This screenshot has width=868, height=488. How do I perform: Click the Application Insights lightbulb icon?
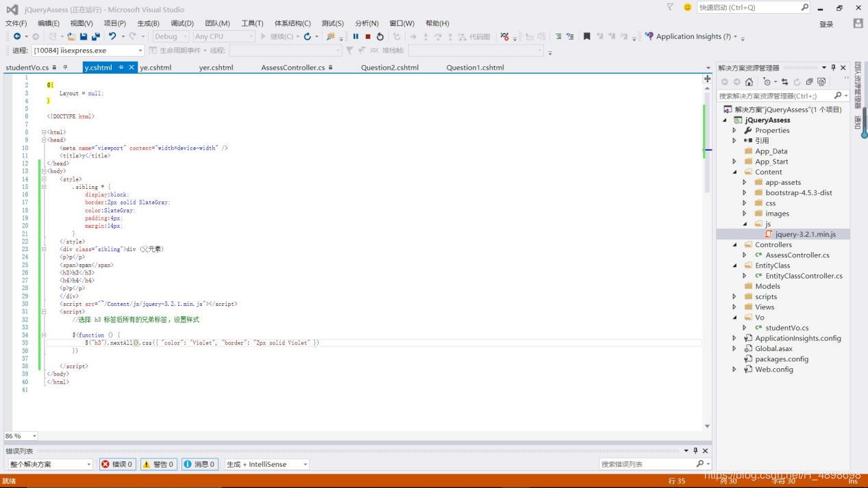[649, 36]
